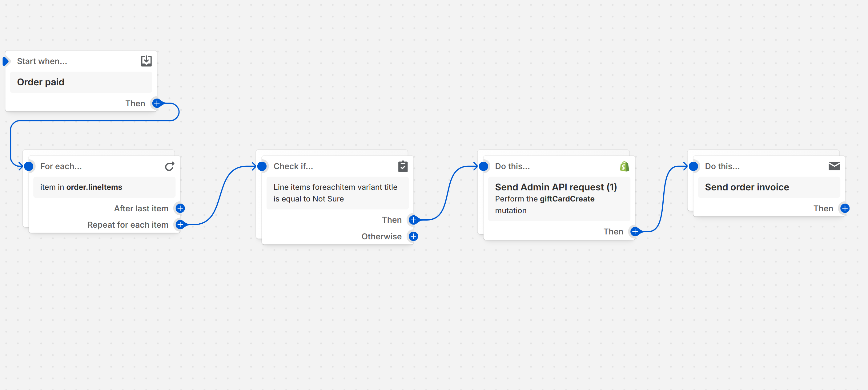
Task: Click plus after Send Admin API request
Action: [x=635, y=232]
